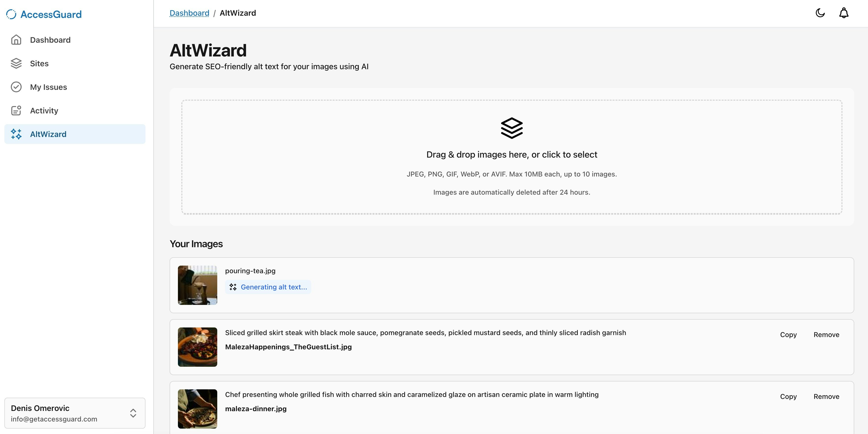
Task: Open the pouring-tea.jpg thumbnail
Action: (197, 285)
